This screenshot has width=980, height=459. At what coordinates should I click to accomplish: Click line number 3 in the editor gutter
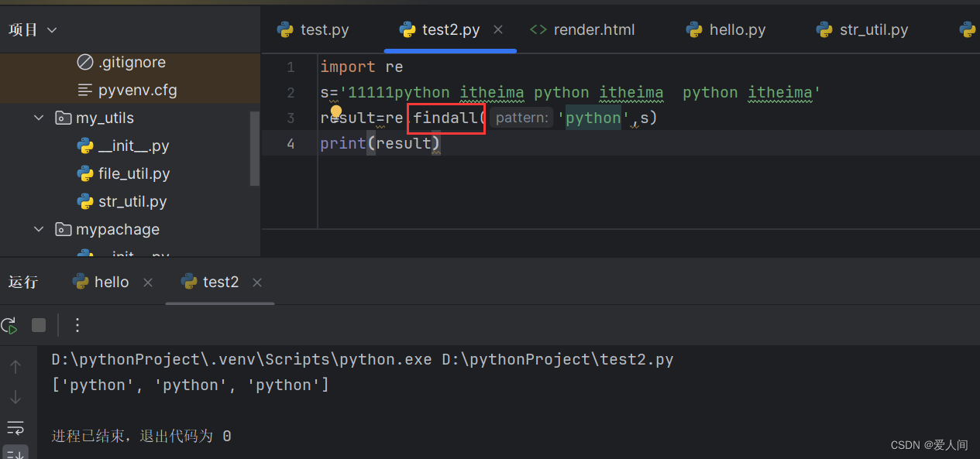pos(291,118)
